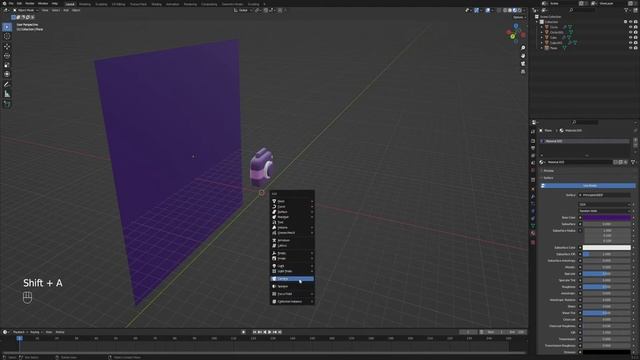Select the Scale tool
Image resolution: width=640 pixels, height=360 pixels.
point(7,65)
